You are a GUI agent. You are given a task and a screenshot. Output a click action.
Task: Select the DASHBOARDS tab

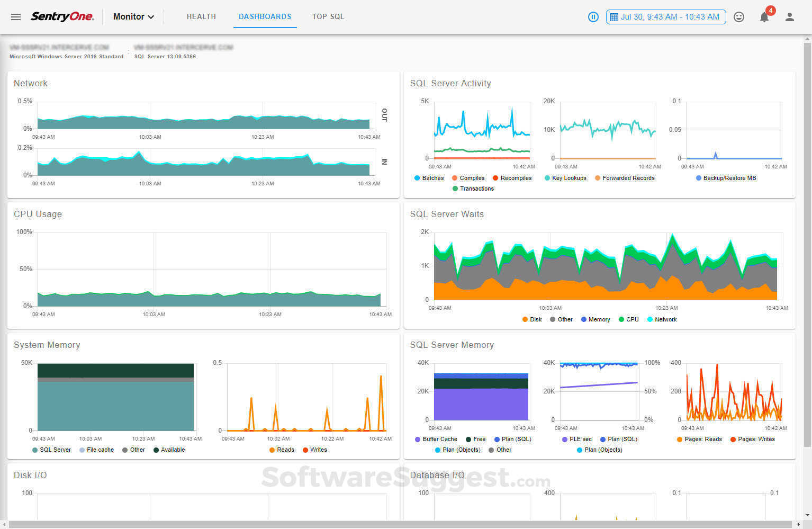(265, 16)
